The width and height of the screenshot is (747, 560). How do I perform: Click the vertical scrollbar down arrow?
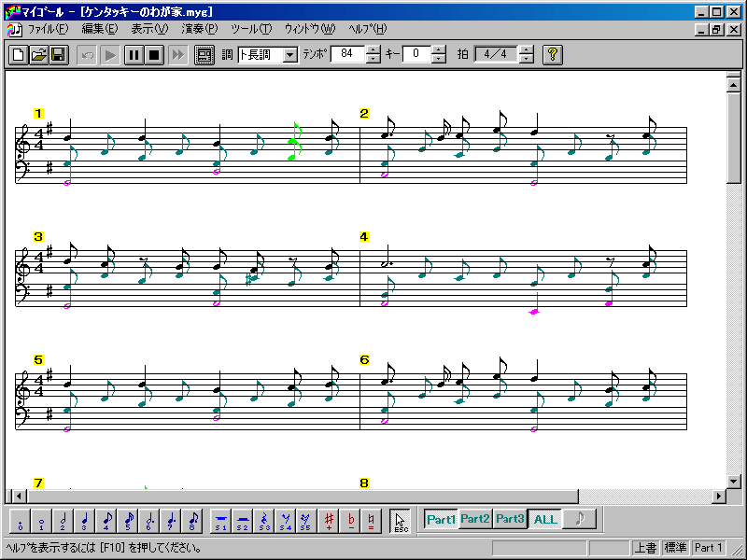pos(734,482)
